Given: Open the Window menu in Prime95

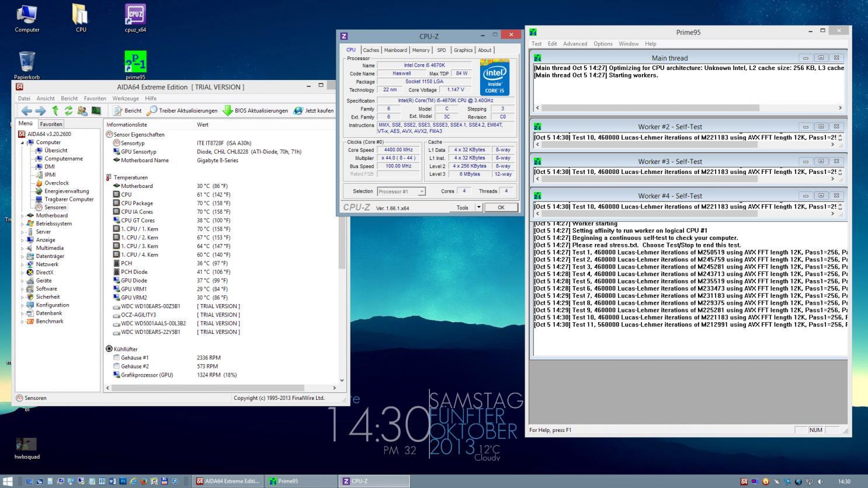Looking at the screenshot, I should 629,44.
